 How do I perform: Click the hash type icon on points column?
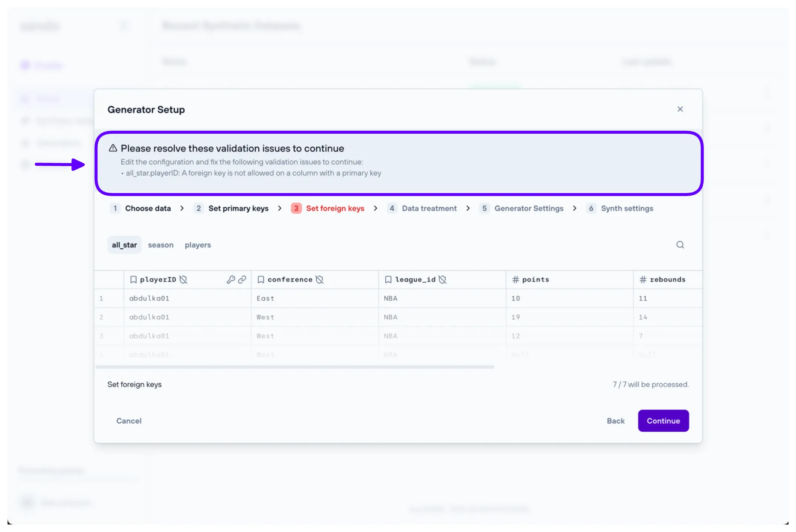click(x=515, y=280)
